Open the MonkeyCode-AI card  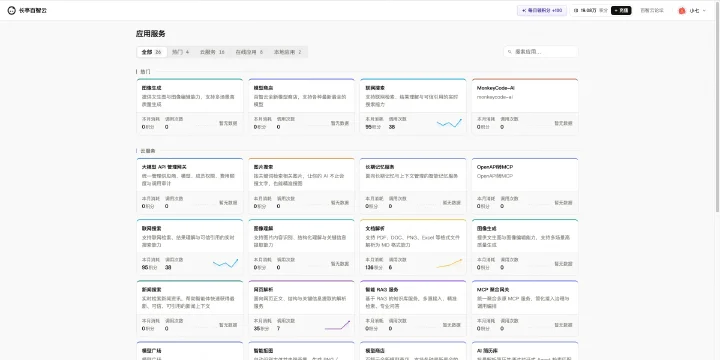point(525,107)
